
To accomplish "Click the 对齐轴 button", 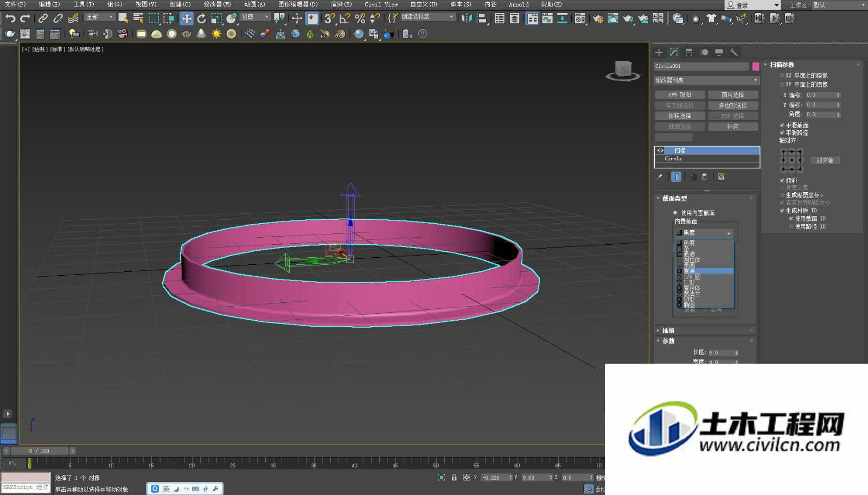I will click(x=825, y=160).
